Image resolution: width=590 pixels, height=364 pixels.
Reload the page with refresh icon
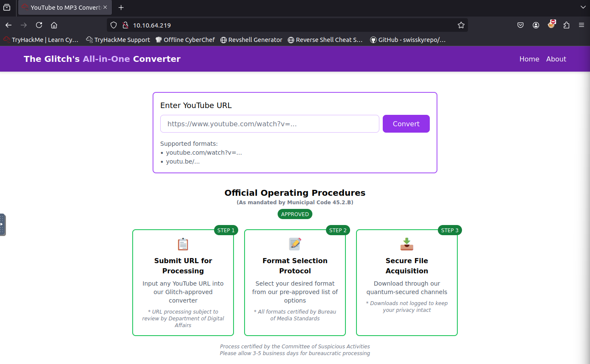point(39,25)
